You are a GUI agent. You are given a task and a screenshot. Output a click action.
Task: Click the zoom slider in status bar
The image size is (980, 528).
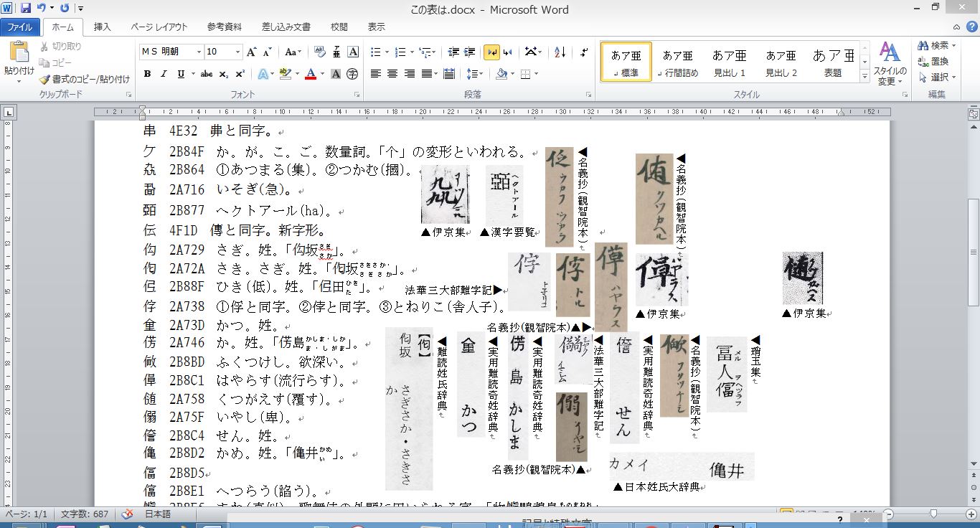(x=933, y=514)
